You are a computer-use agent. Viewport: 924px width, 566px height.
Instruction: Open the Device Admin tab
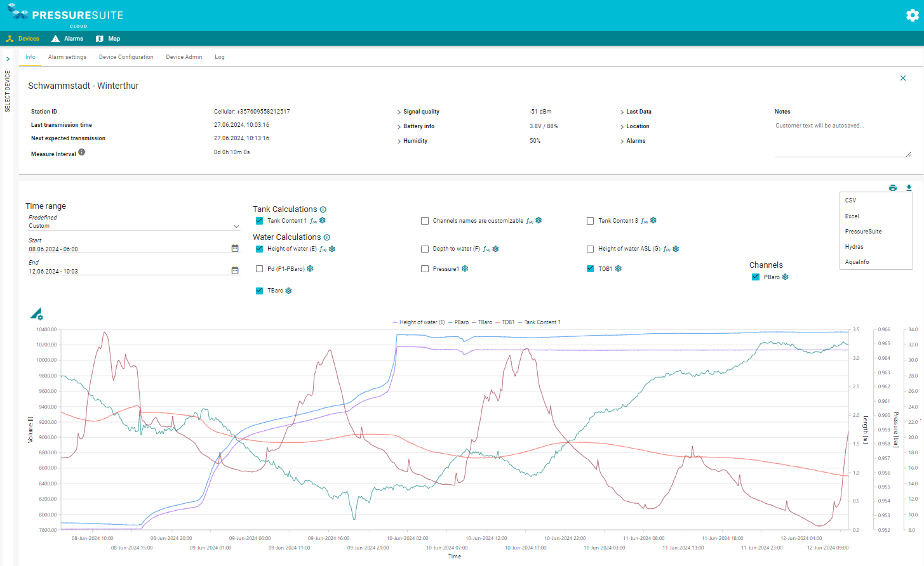(x=184, y=57)
